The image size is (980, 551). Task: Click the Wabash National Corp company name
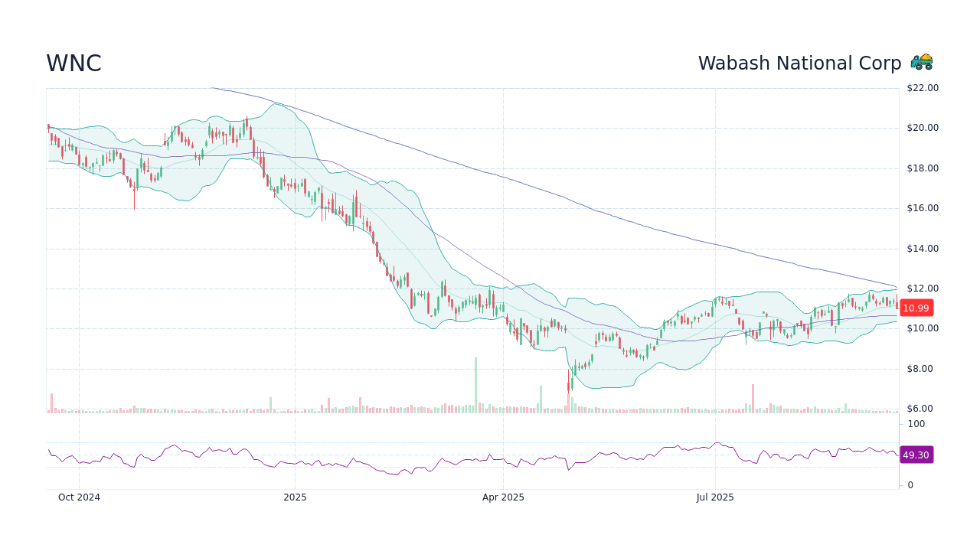coord(799,64)
